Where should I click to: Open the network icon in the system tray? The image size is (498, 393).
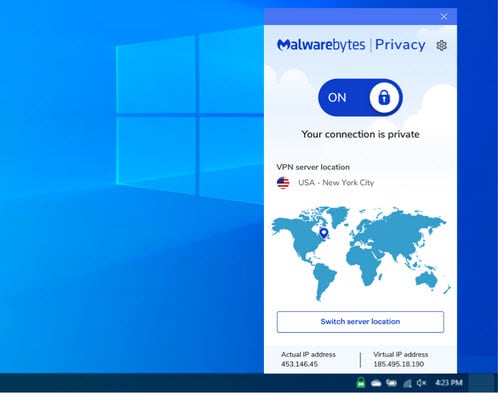[407, 384]
